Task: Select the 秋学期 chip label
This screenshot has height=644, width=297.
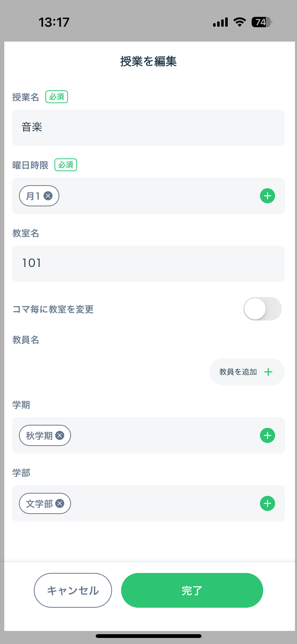Action: [39, 436]
